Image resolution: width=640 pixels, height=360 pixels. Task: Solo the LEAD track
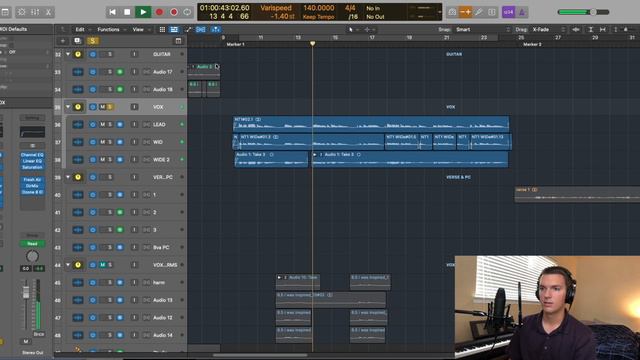tap(110, 124)
